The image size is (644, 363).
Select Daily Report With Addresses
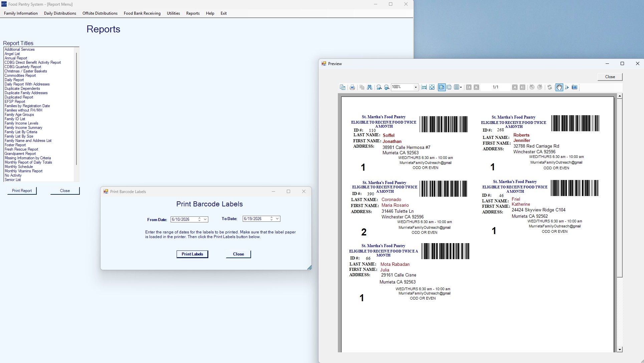click(27, 84)
